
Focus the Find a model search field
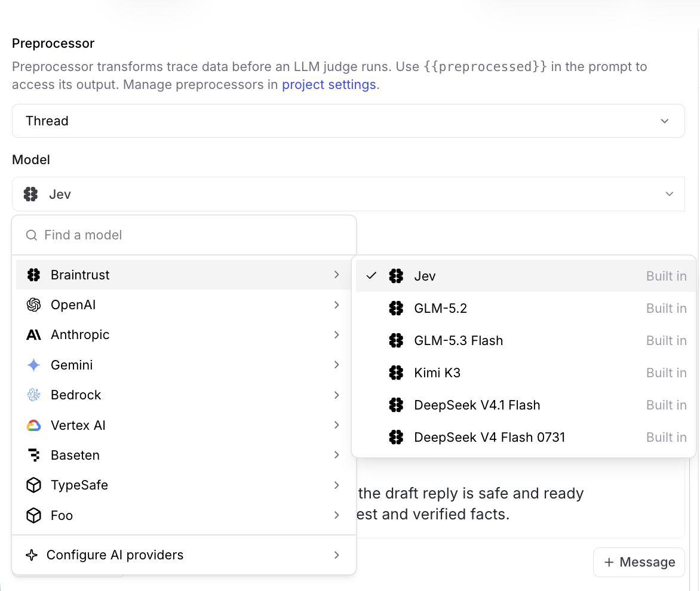pos(184,235)
